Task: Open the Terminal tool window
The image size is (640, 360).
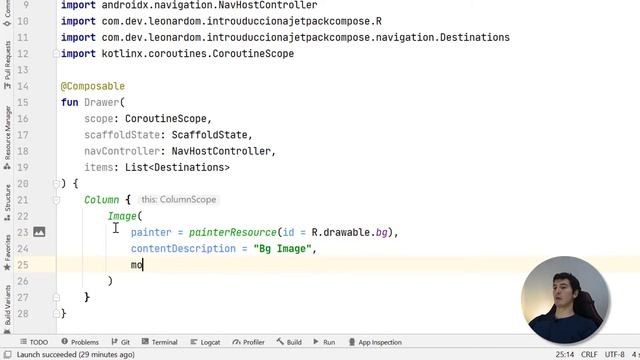Action: 160,342
